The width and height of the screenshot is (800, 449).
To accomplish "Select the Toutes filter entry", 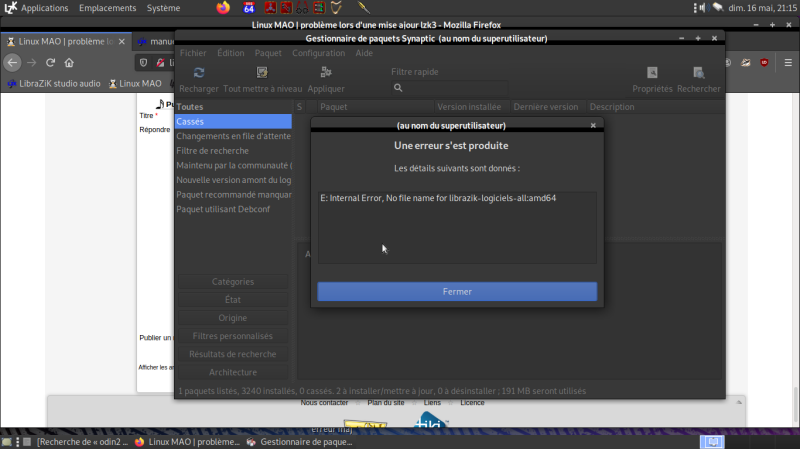I will pyautogui.click(x=234, y=107).
